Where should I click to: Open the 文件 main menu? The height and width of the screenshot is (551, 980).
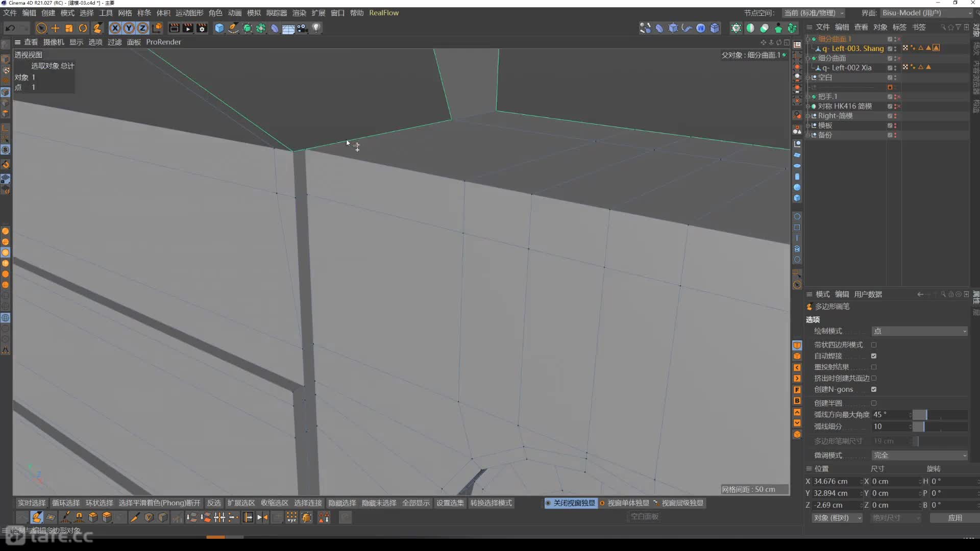coord(10,13)
